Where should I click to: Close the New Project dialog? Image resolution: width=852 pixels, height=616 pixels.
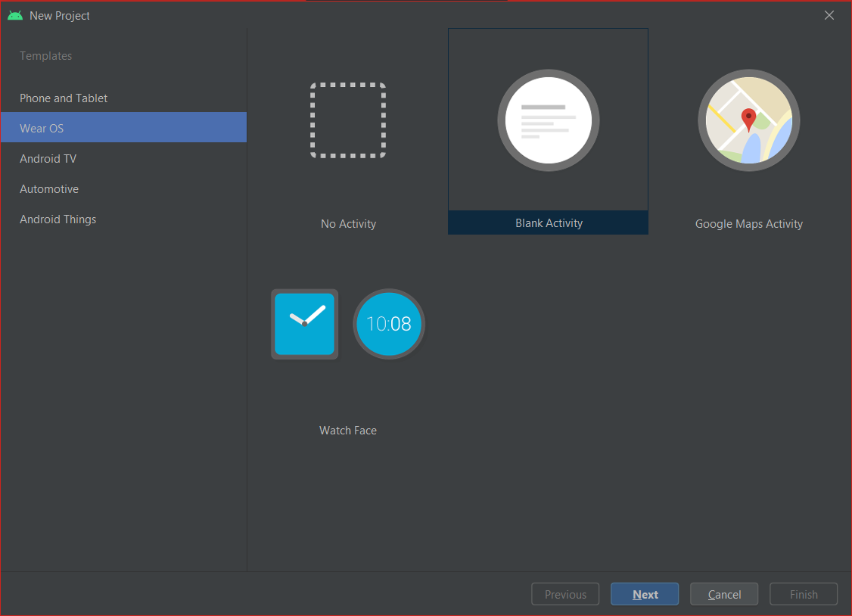(829, 15)
